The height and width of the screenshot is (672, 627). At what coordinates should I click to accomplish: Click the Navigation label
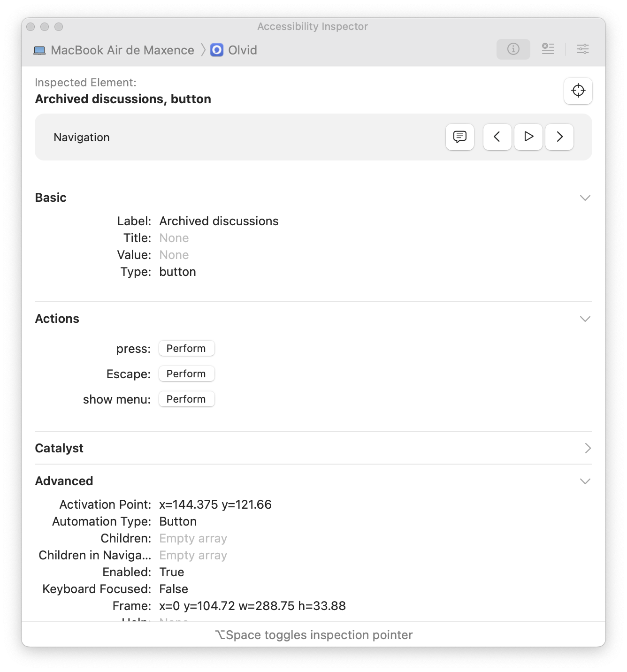click(82, 137)
